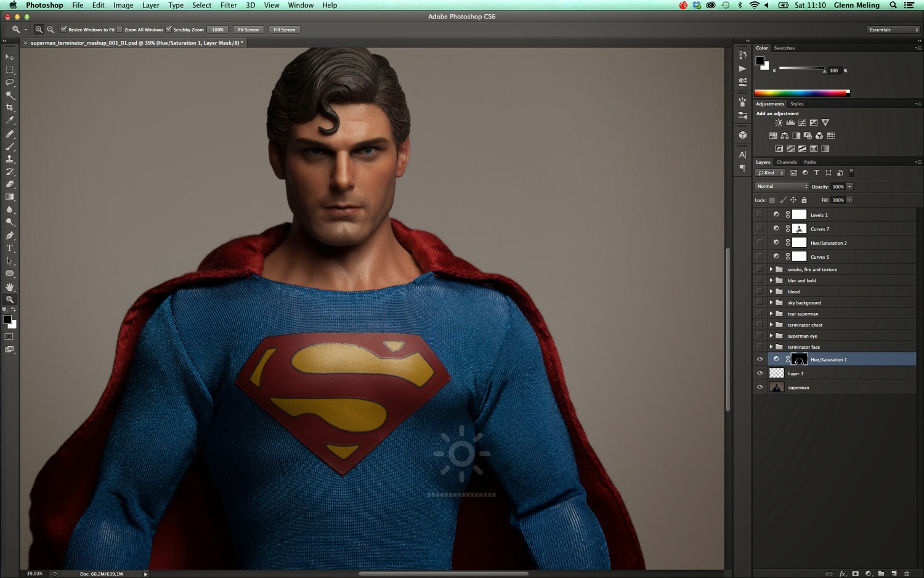Viewport: 924px width, 578px height.
Task: Open the Image menu
Action: (123, 5)
